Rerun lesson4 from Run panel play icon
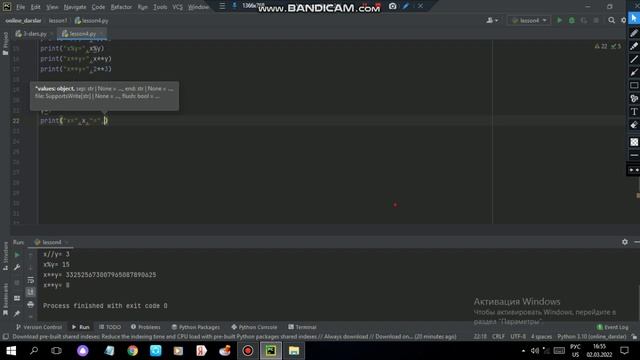Image resolution: width=640 pixels, height=360 pixels. pyautogui.click(x=17, y=255)
